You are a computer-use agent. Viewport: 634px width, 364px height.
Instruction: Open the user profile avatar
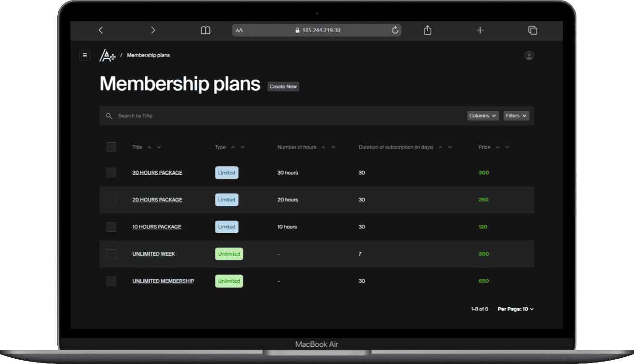529,56
